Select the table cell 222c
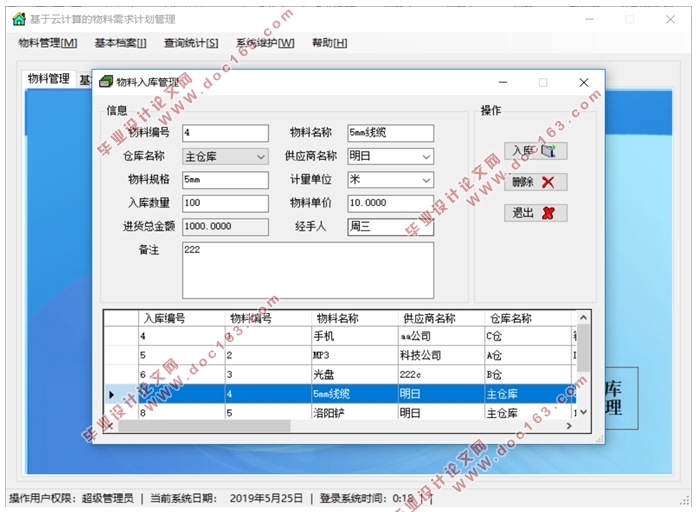Image resolution: width=698 pixels, height=512 pixels. point(441,374)
